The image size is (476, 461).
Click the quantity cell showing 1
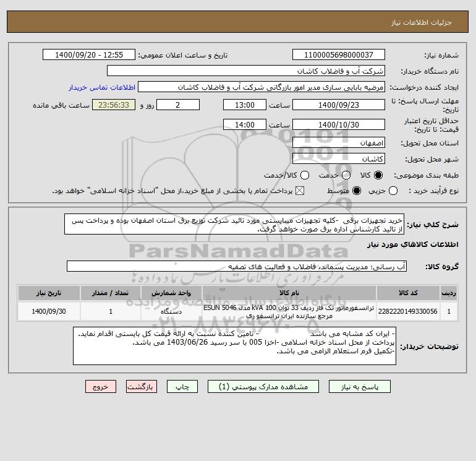click(111, 311)
